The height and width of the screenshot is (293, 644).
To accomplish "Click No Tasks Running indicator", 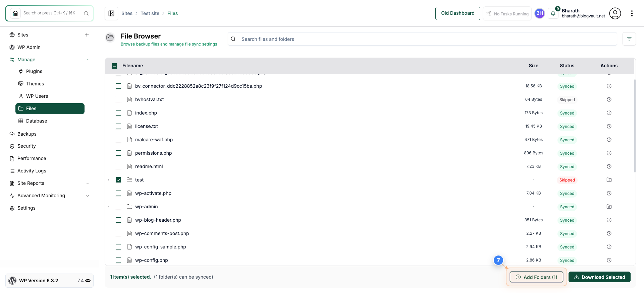I will coord(507,14).
